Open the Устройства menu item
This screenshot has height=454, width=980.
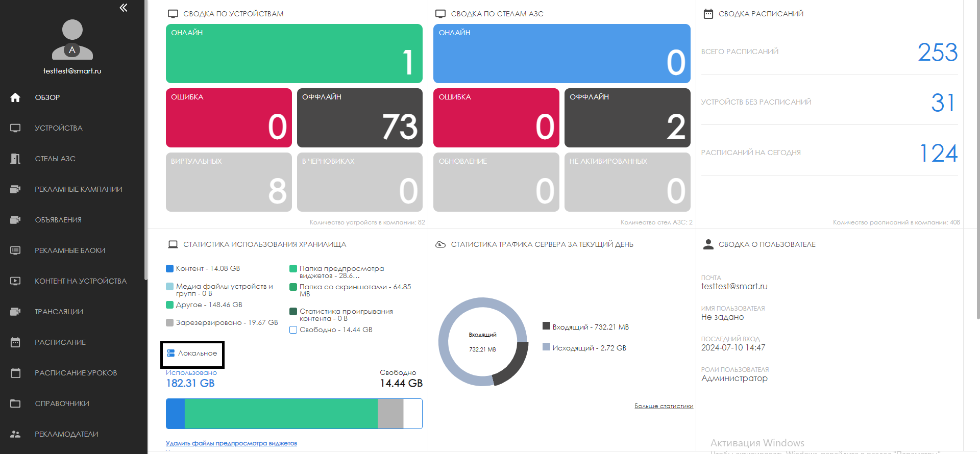click(x=59, y=128)
